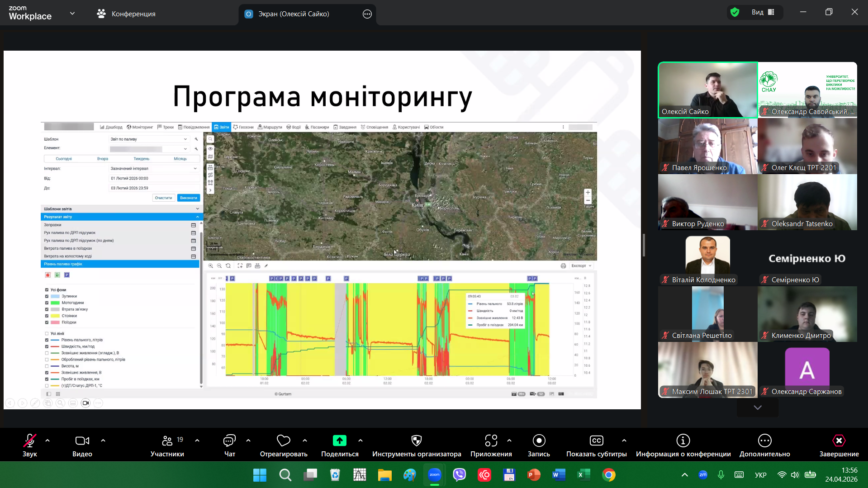The image size is (868, 488).
Task: Open Conference information icon (Информация о конференции)
Action: 683,441
